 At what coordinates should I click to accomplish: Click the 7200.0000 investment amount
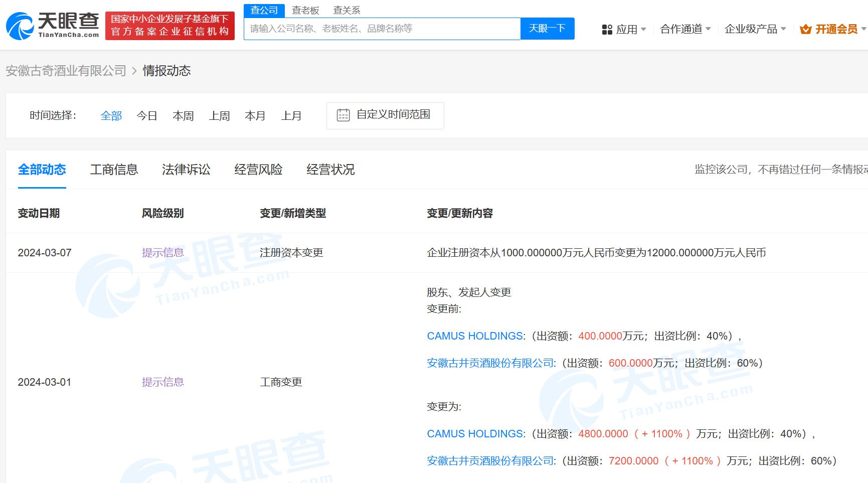(x=634, y=461)
